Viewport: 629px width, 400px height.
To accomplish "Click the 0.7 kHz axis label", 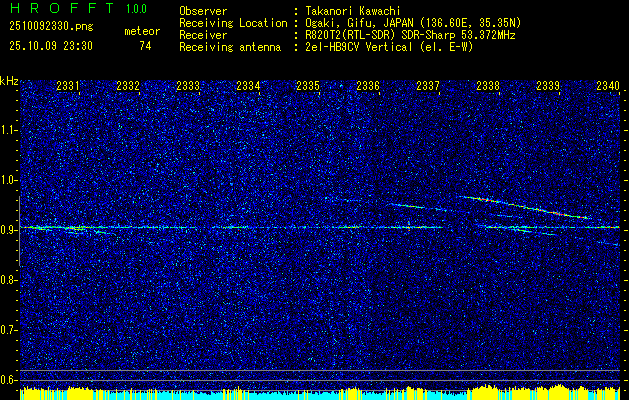I will 8,330.
